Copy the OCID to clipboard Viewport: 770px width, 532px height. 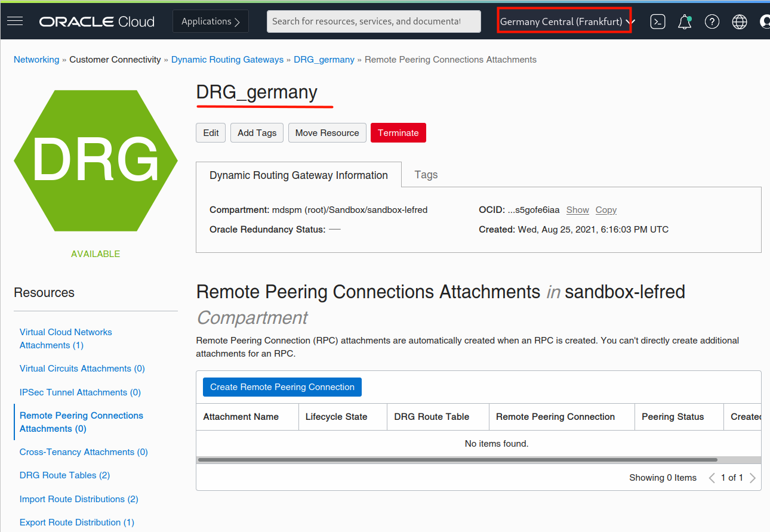[x=606, y=210]
